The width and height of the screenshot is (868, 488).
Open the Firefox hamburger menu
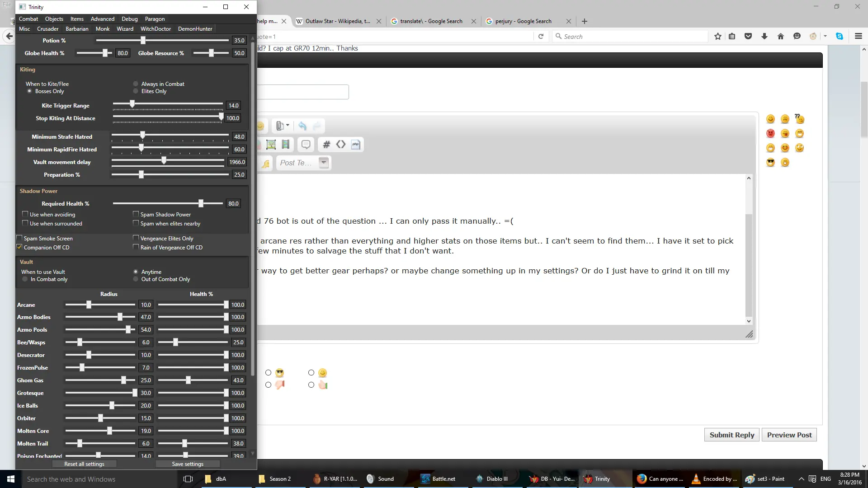859,37
